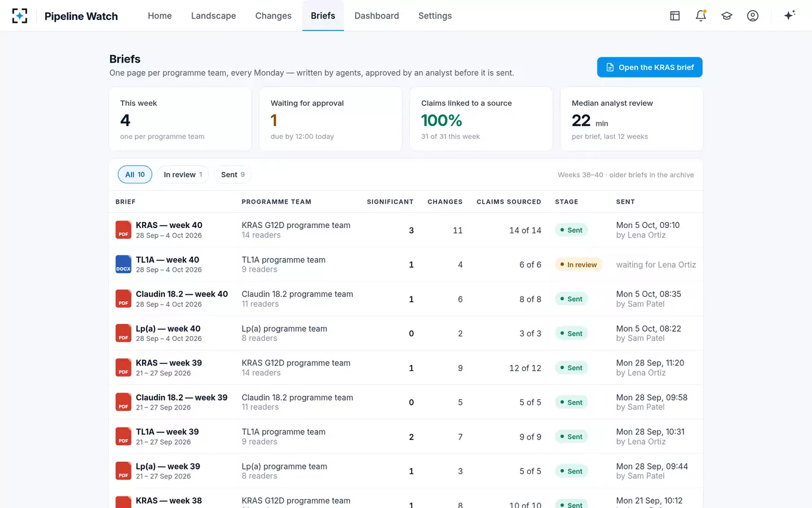Open the table layout icon in header
812x508 pixels.
point(675,16)
